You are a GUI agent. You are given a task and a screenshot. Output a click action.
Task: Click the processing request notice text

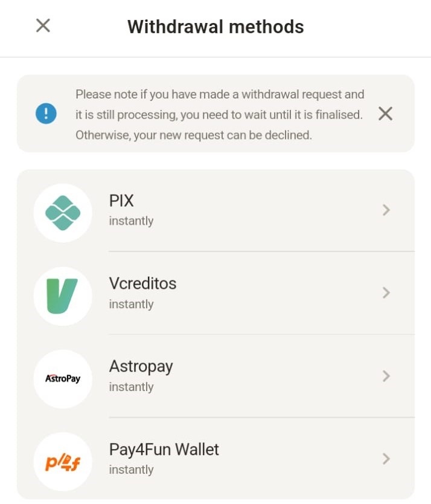(x=220, y=115)
